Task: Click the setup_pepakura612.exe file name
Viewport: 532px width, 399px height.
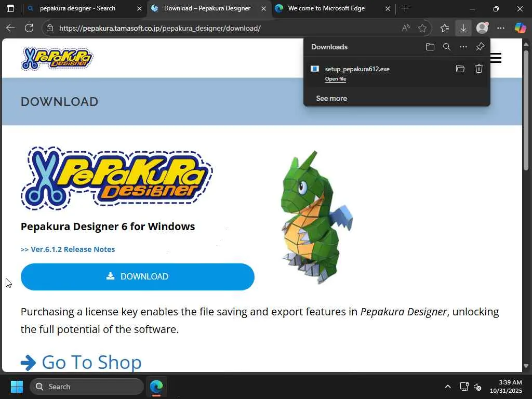Action: point(357,69)
